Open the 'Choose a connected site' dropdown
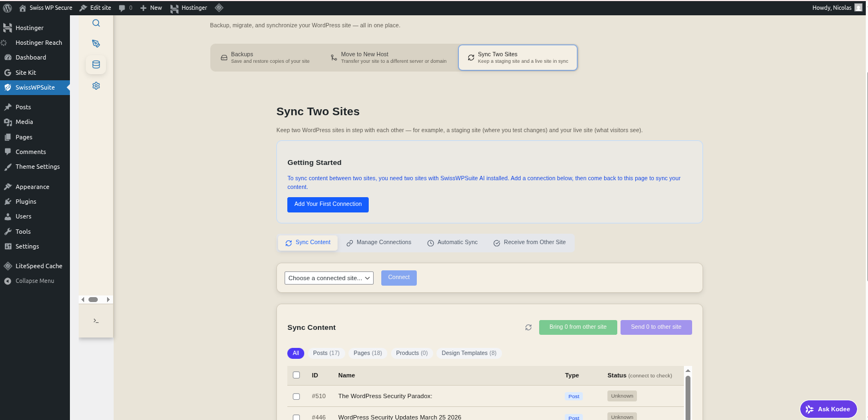Image resolution: width=868 pixels, height=420 pixels. [329, 278]
